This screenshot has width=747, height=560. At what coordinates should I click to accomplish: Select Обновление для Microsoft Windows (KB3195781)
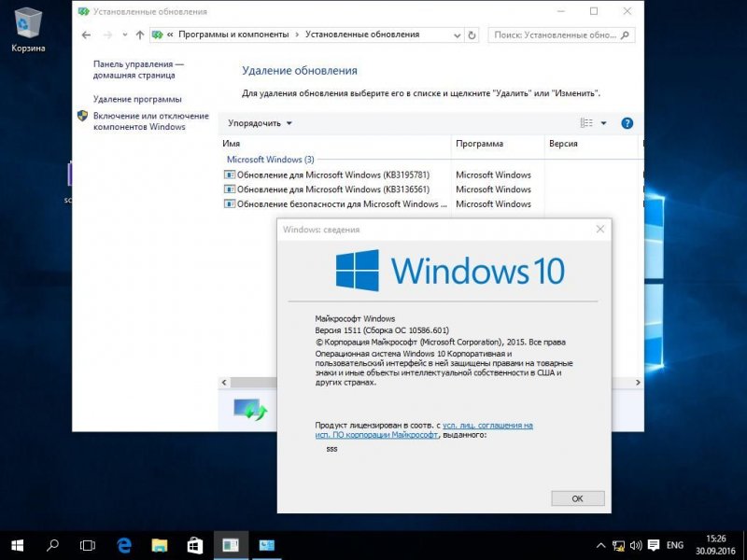(333, 175)
